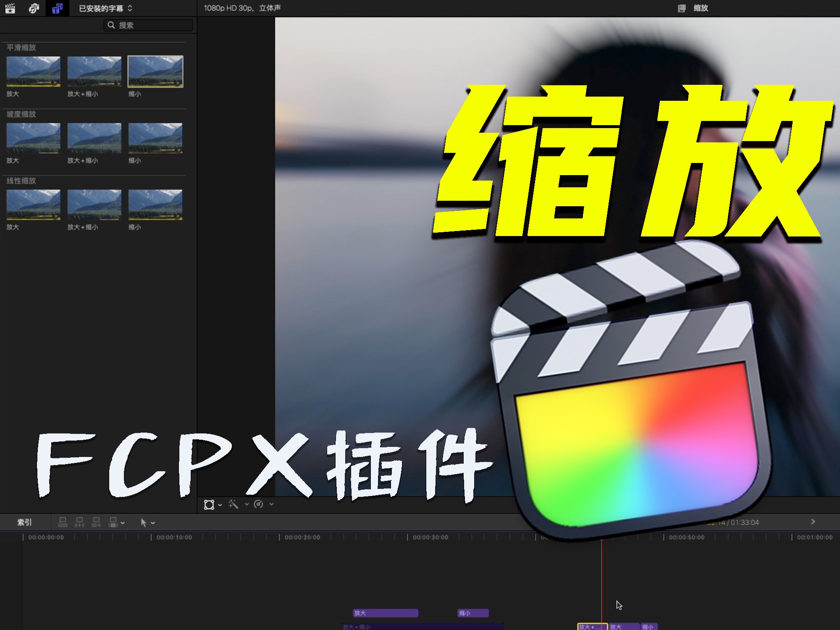
Task: Expand the retime dropdown arrow
Action: [x=271, y=504]
